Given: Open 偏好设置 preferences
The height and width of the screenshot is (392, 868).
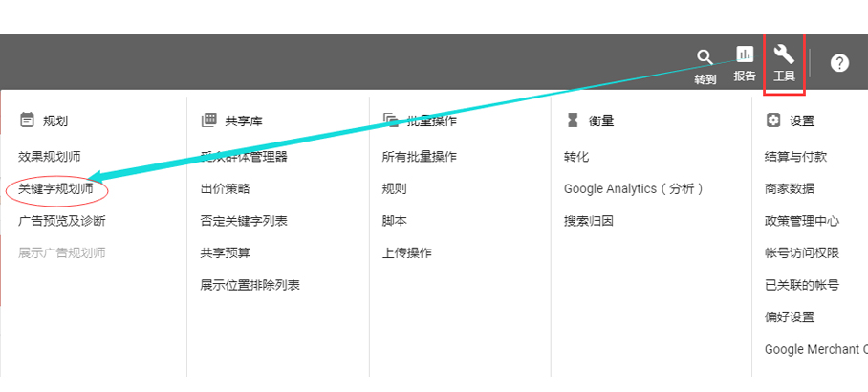Looking at the screenshot, I should 790,317.
